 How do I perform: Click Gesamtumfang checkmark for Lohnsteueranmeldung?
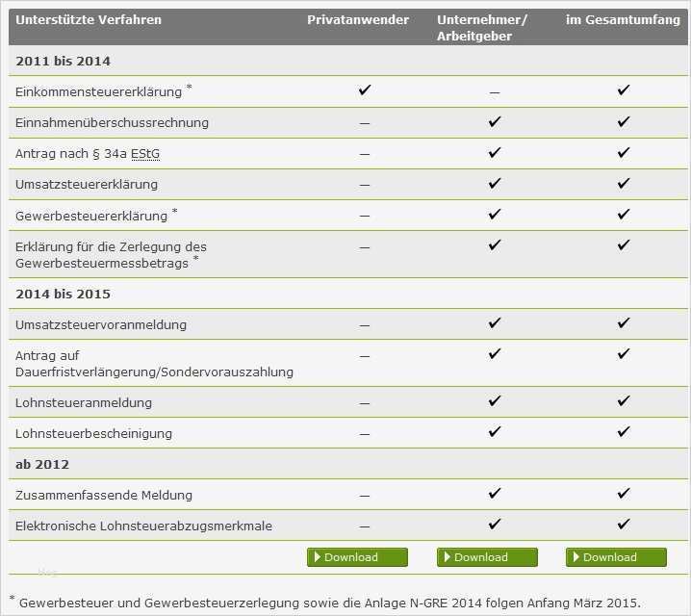(624, 401)
